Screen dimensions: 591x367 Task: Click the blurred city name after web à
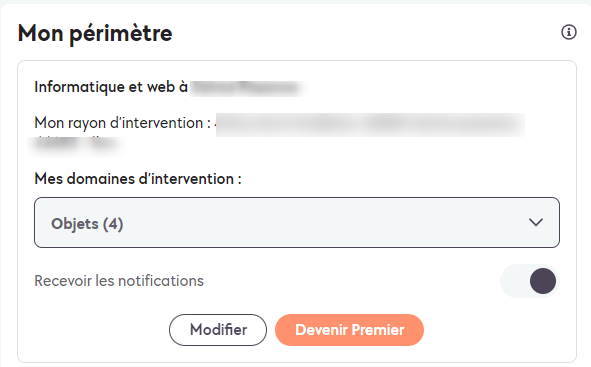pos(249,88)
